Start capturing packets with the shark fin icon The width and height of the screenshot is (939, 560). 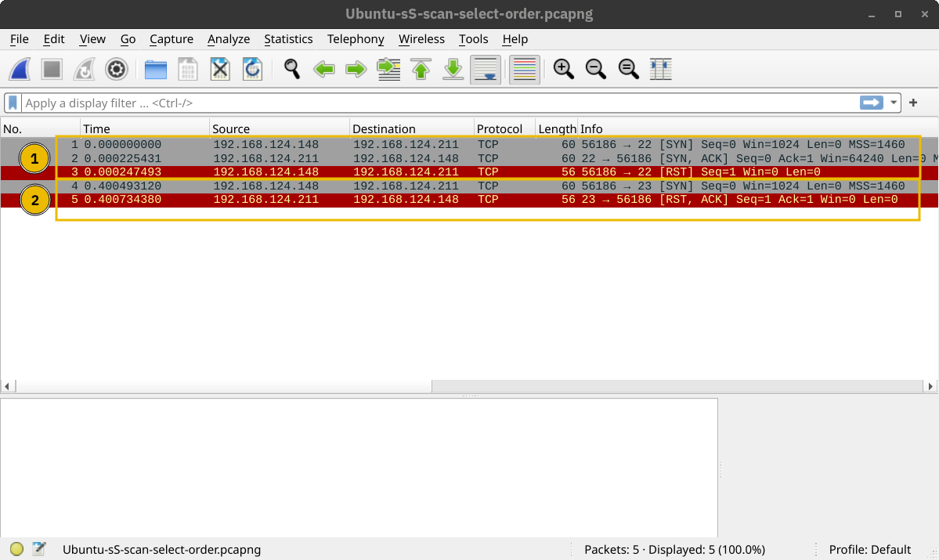20,69
